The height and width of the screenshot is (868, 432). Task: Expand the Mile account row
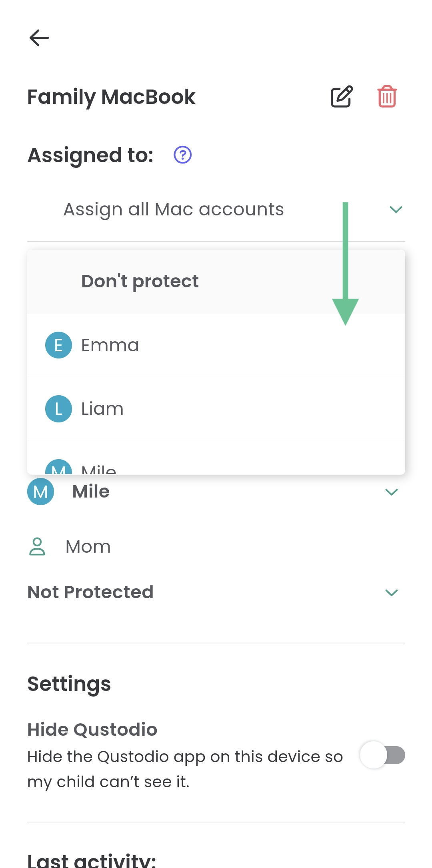tap(392, 492)
